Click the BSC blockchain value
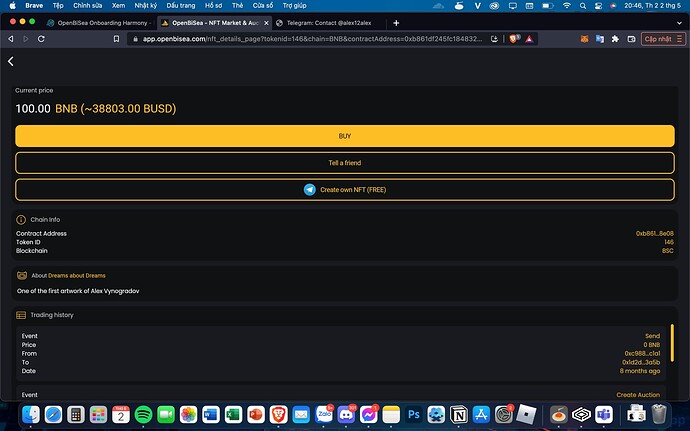The width and height of the screenshot is (690, 431). click(668, 250)
